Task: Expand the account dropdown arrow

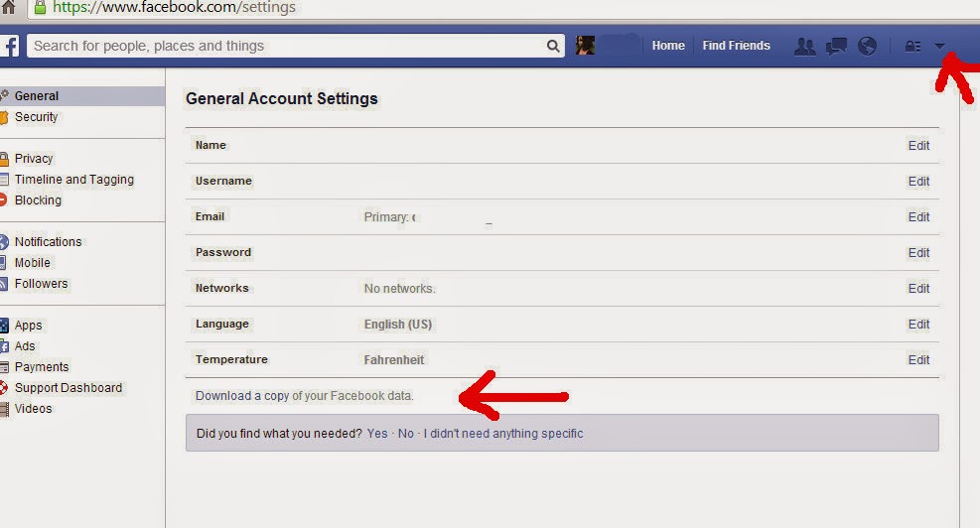Action: [939, 47]
